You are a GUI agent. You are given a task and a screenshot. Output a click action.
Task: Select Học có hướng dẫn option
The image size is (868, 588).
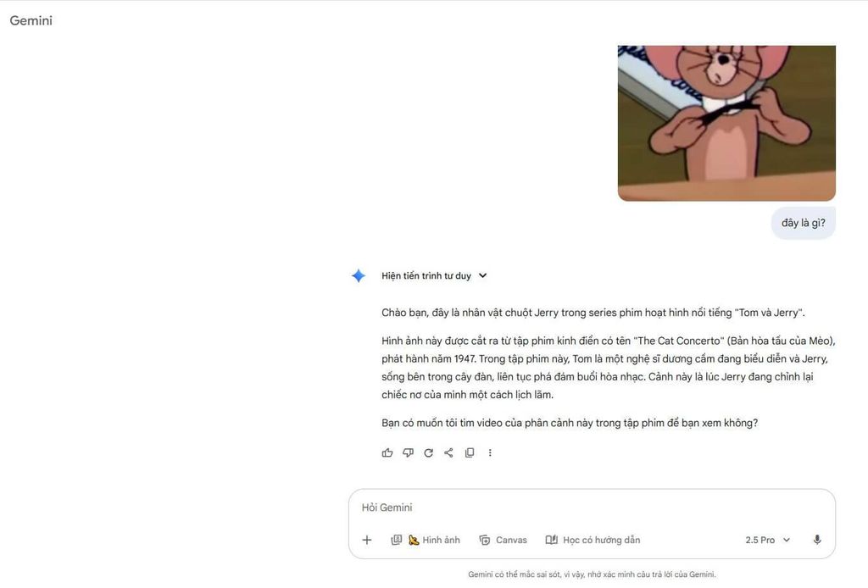[x=593, y=540]
